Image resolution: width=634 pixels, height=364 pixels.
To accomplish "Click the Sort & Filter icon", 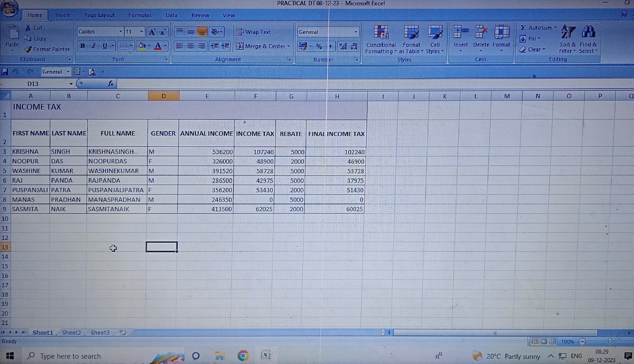I will [x=567, y=32].
